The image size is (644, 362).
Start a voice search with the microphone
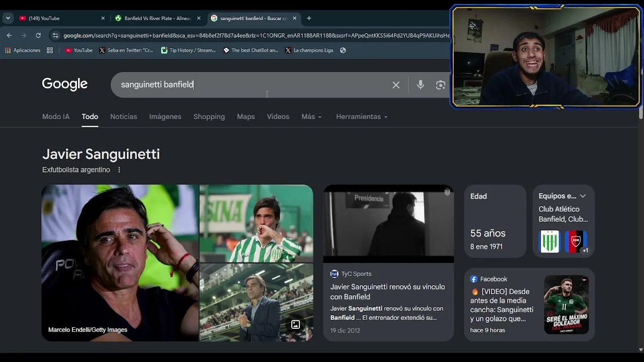(421, 85)
